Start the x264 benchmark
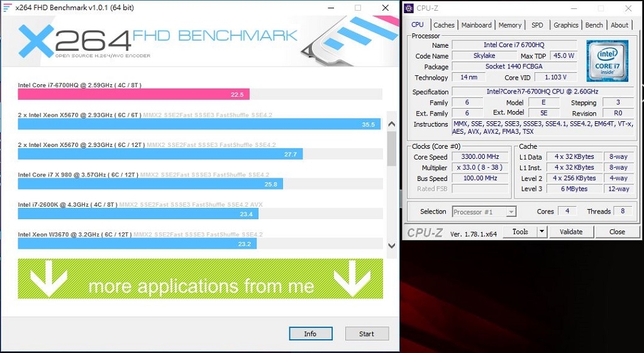The width and height of the screenshot is (644, 353). coord(367,334)
